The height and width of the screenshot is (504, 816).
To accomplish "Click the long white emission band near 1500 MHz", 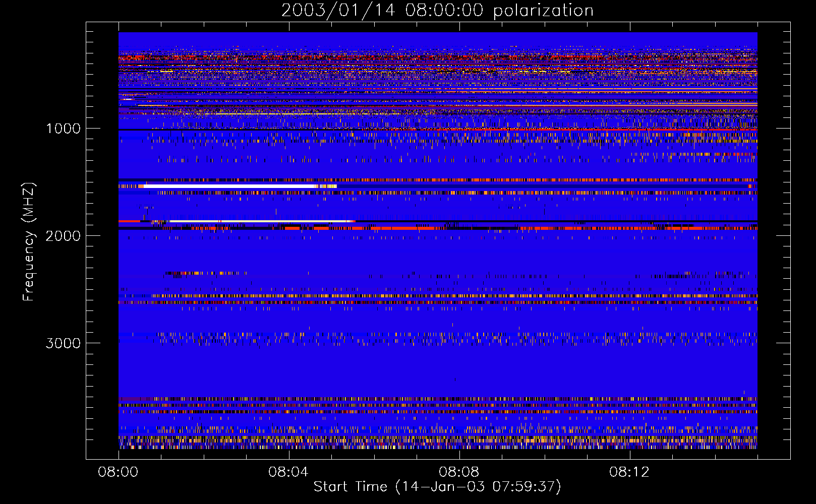I will [x=229, y=186].
